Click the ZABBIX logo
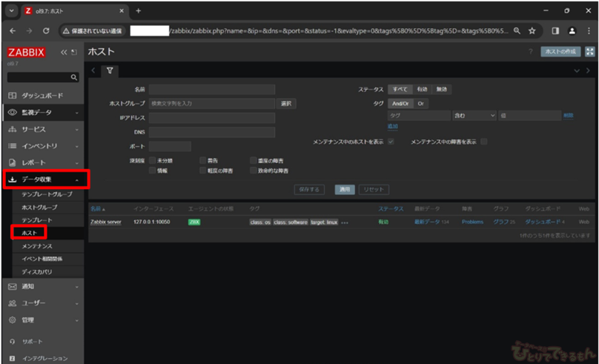This screenshot has width=599, height=364. click(x=28, y=52)
